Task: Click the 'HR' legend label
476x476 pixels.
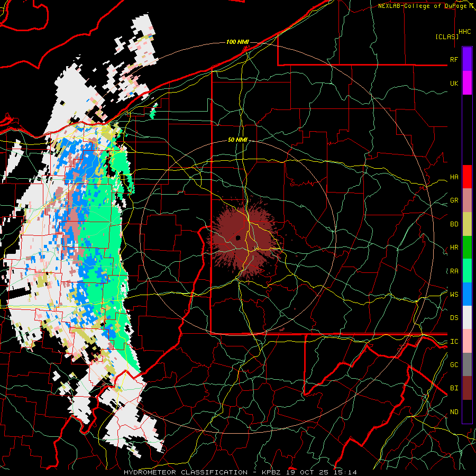Action: click(454, 248)
